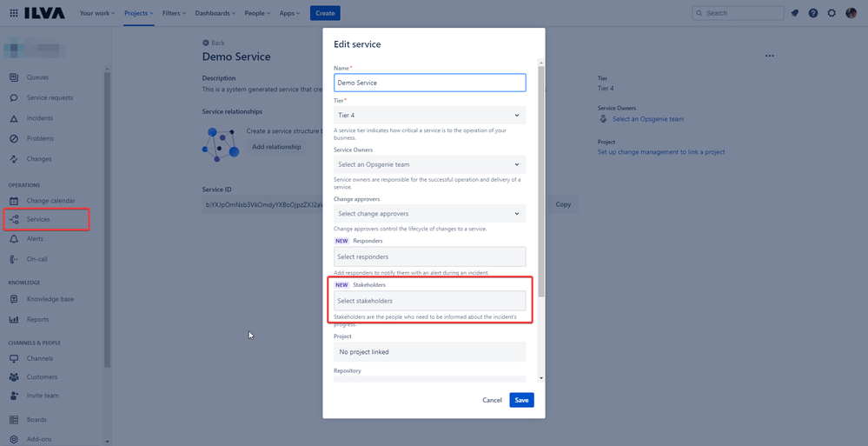
Task: Click the Customers people icon
Action: pos(15,377)
